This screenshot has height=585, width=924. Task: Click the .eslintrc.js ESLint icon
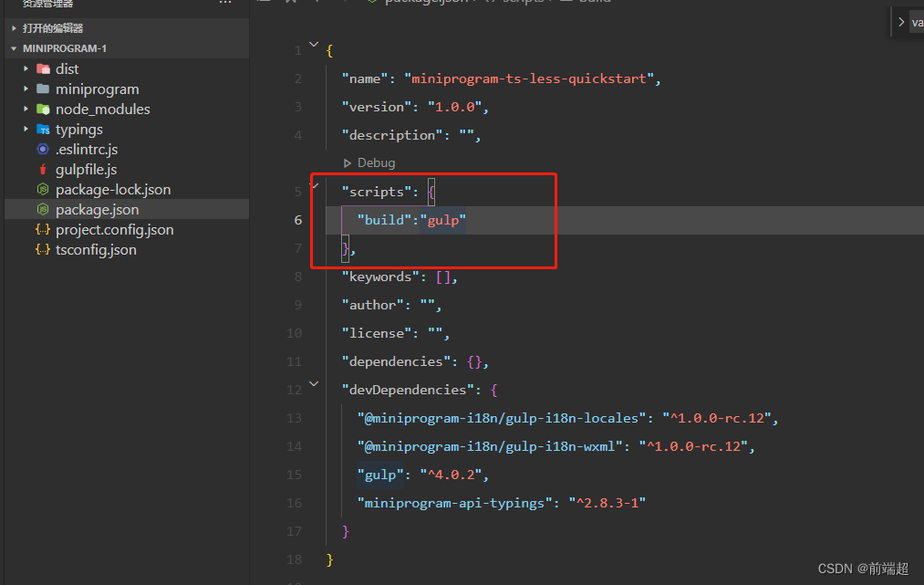point(43,149)
